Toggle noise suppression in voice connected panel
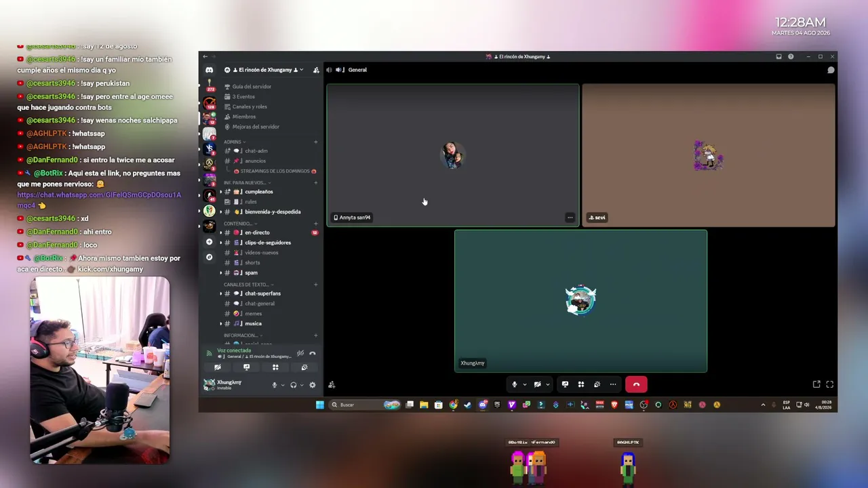The width and height of the screenshot is (868, 488). pos(300,353)
